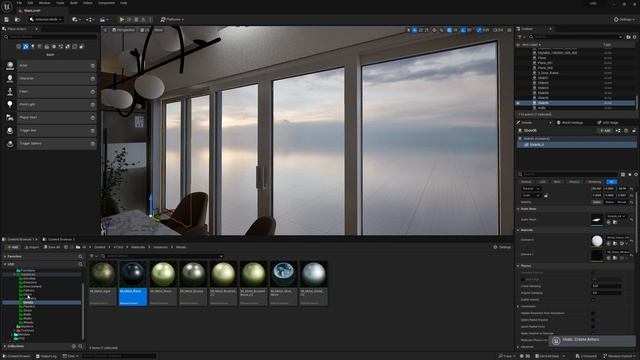Click the Output Log button in status bar
The image size is (640, 360).
click(46, 356)
